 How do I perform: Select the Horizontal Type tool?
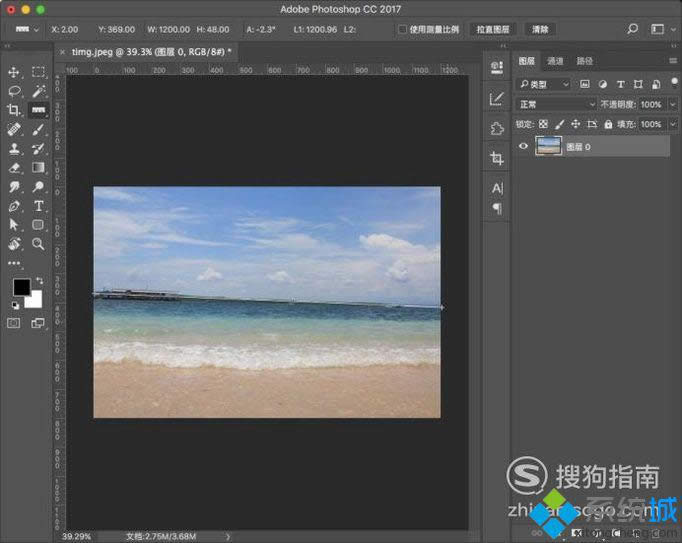tap(38, 206)
